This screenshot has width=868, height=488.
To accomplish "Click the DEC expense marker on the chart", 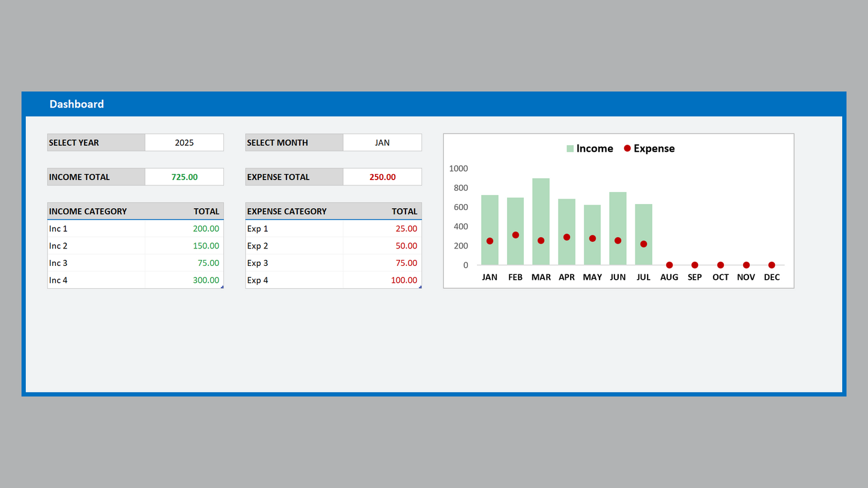I will 771,264.
